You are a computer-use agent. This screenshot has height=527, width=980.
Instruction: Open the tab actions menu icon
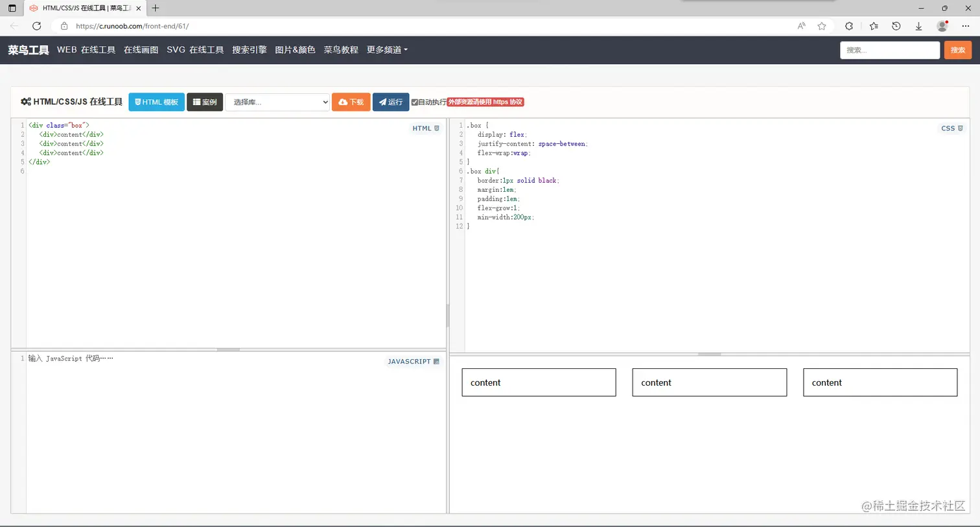coord(12,8)
